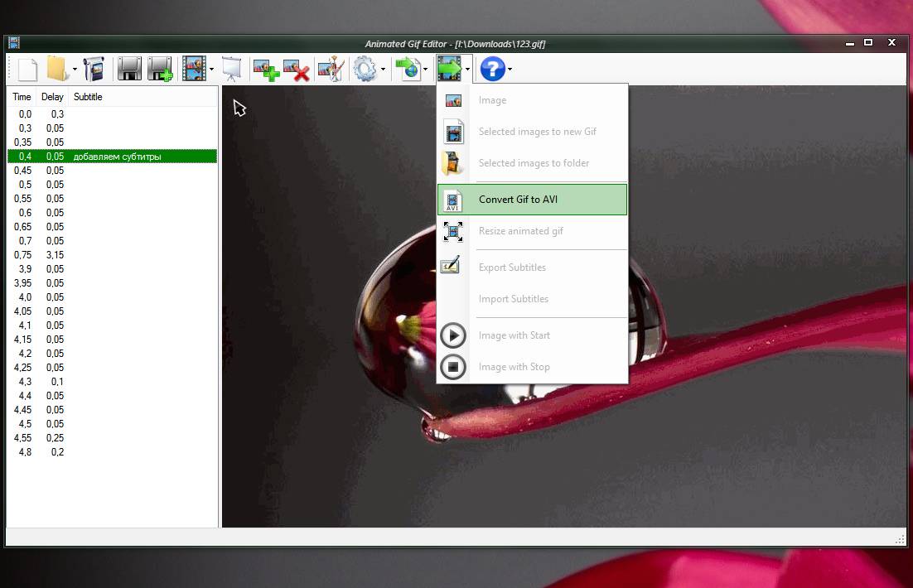913x588 pixels.
Task: Choose Convert Gif to AVI
Action: point(532,200)
